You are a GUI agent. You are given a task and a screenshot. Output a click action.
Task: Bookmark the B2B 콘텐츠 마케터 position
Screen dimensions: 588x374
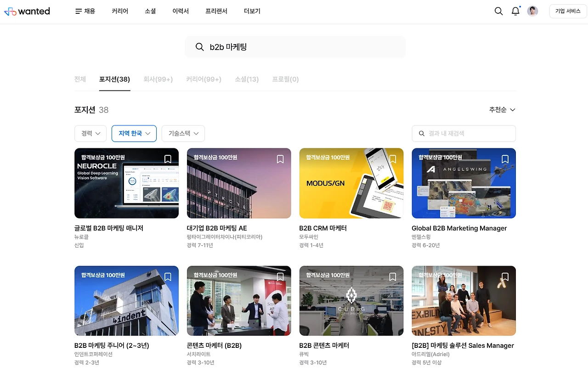393,277
